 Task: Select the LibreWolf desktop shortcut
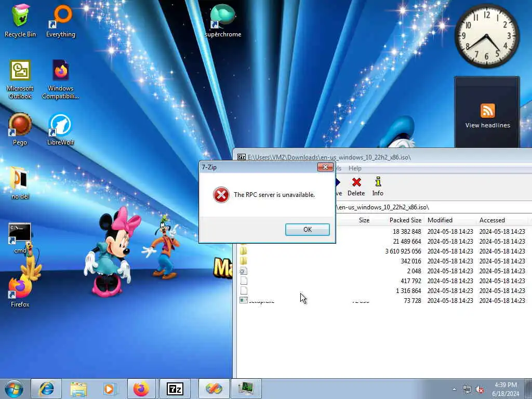tap(61, 129)
